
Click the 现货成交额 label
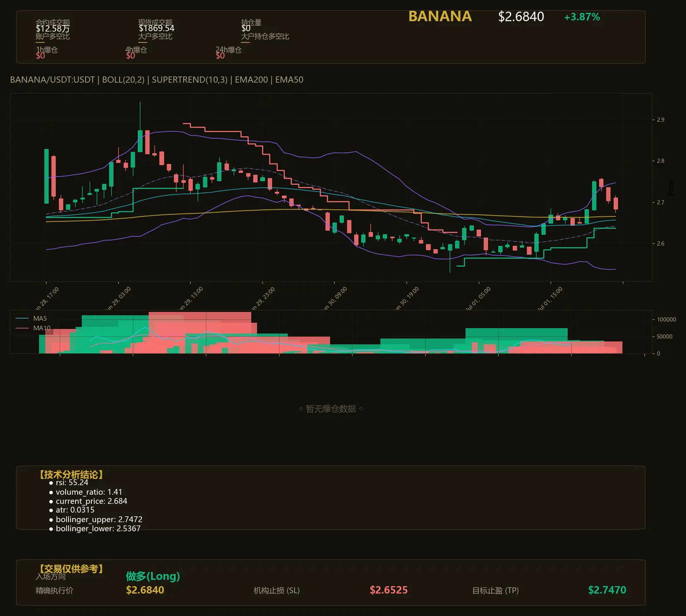click(x=155, y=22)
